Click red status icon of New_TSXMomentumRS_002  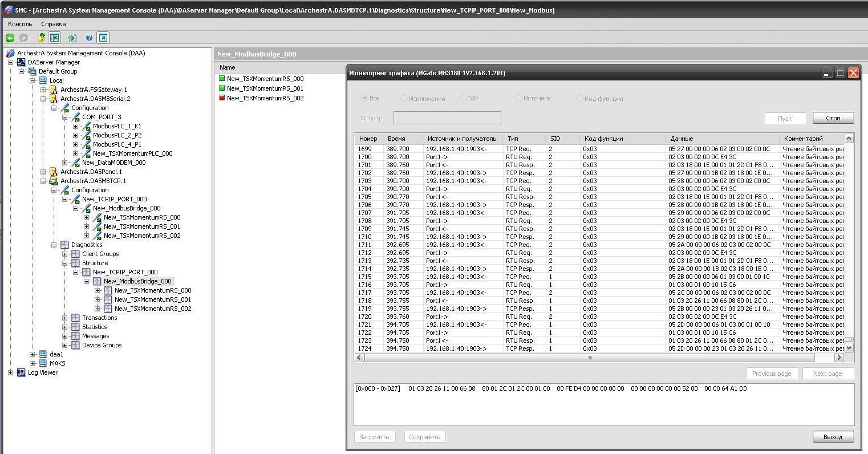[x=222, y=98]
